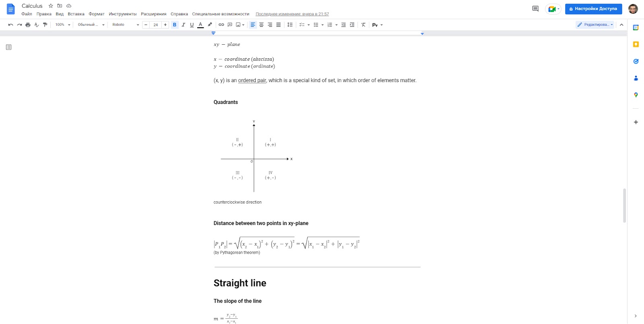Star the Calculus document
The height and width of the screenshot is (324, 644).
pos(51,6)
